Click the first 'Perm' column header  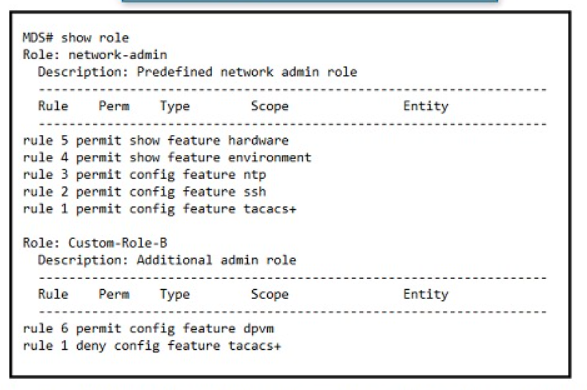point(114,106)
